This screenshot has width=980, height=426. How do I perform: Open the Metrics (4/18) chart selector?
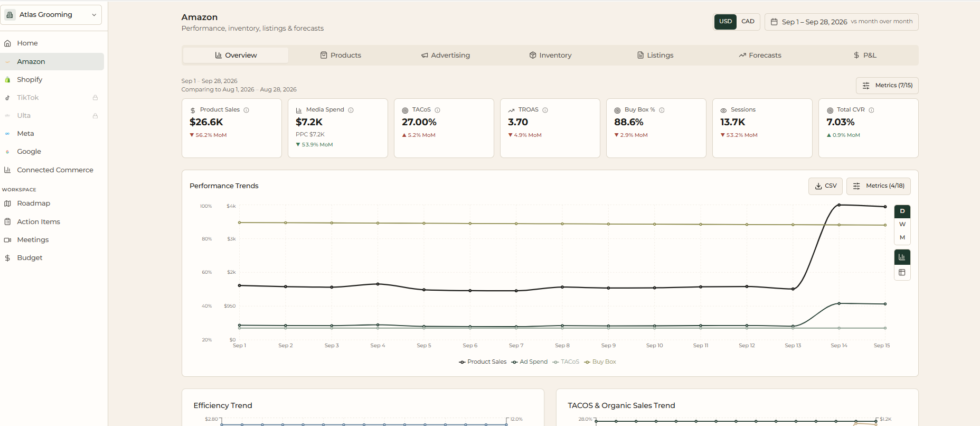(879, 186)
